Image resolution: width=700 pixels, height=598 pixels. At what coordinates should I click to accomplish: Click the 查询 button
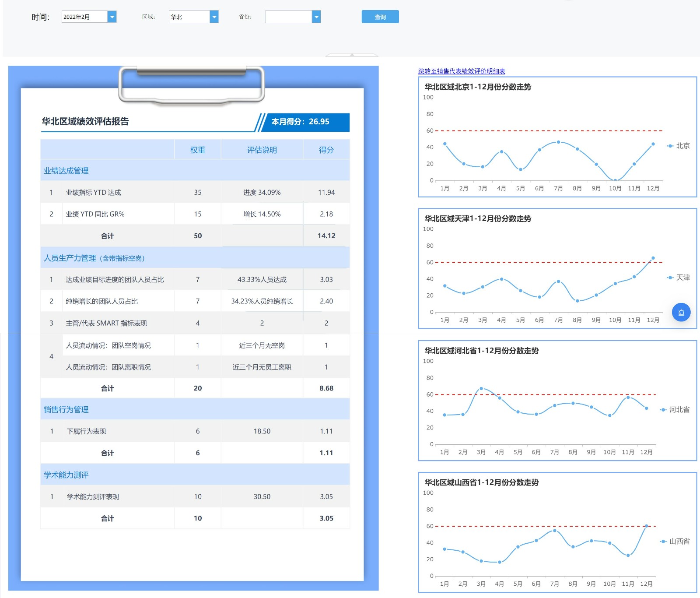(x=380, y=17)
